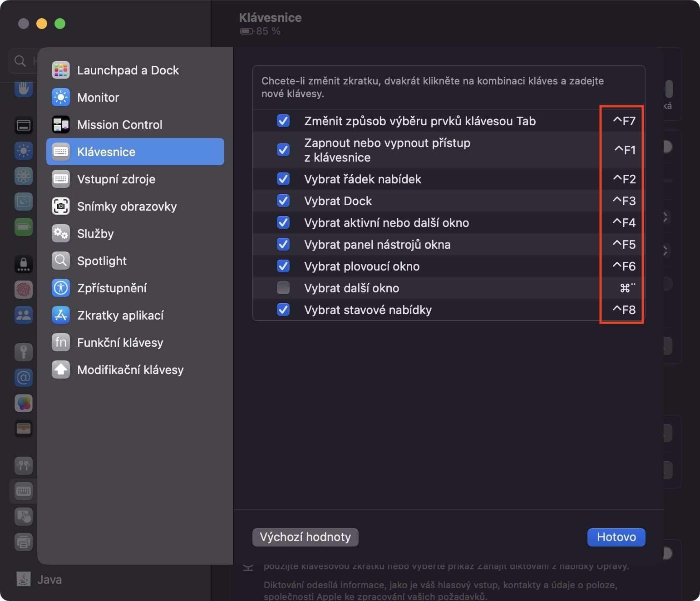This screenshot has width=700, height=601.
Task: Toggle the Vybrat plovoucí okno checkbox
Action: click(283, 266)
